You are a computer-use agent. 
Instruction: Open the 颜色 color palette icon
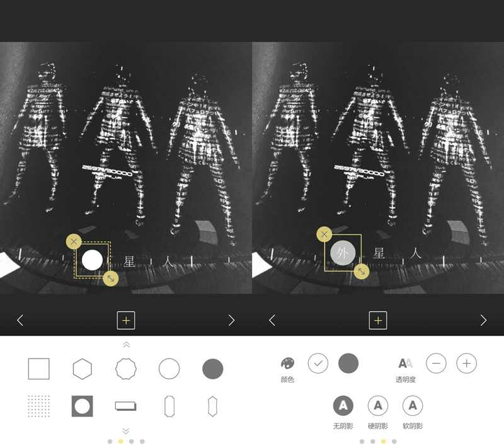tap(287, 364)
